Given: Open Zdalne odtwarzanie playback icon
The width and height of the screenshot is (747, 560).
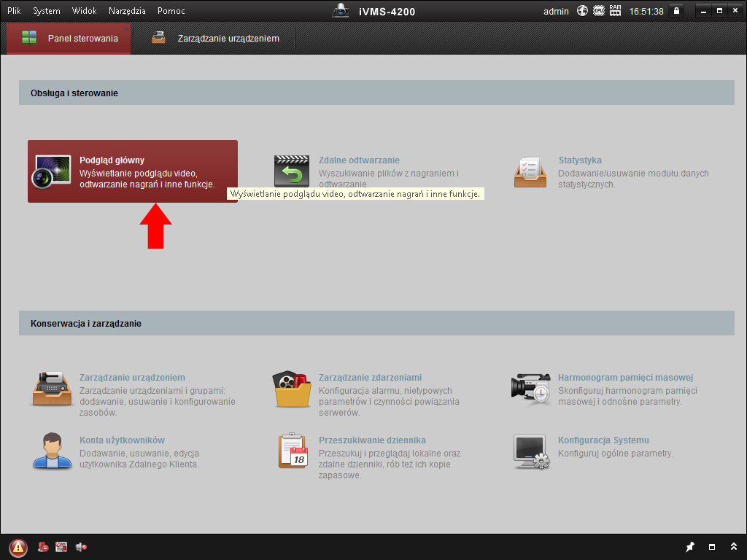Looking at the screenshot, I should tap(292, 171).
